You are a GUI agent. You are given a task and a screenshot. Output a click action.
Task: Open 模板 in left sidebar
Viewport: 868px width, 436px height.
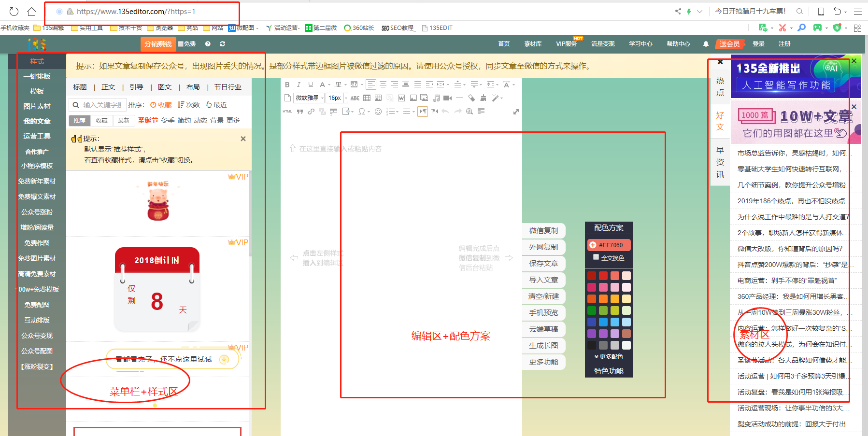37,91
